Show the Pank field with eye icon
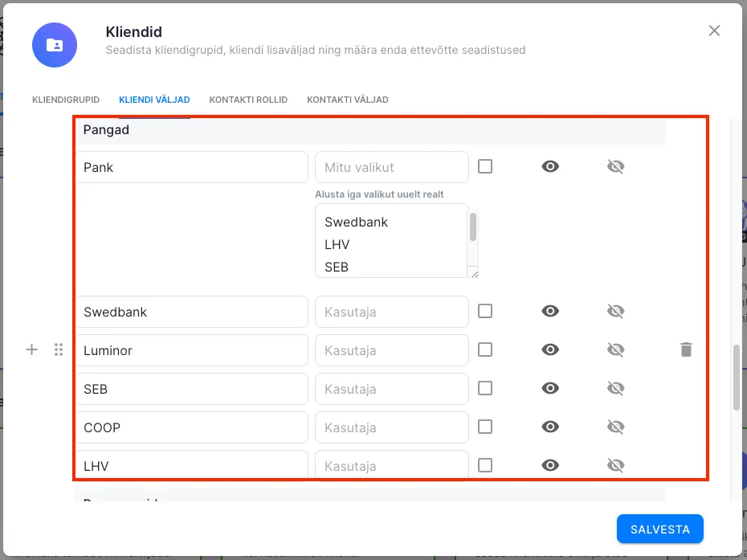The image size is (747, 560). coord(550,166)
